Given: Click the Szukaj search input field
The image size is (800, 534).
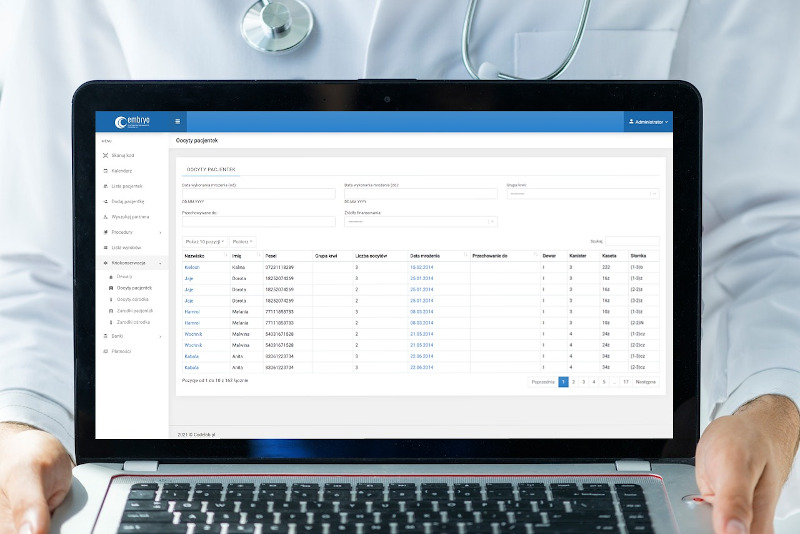Looking at the screenshot, I should click(x=632, y=241).
